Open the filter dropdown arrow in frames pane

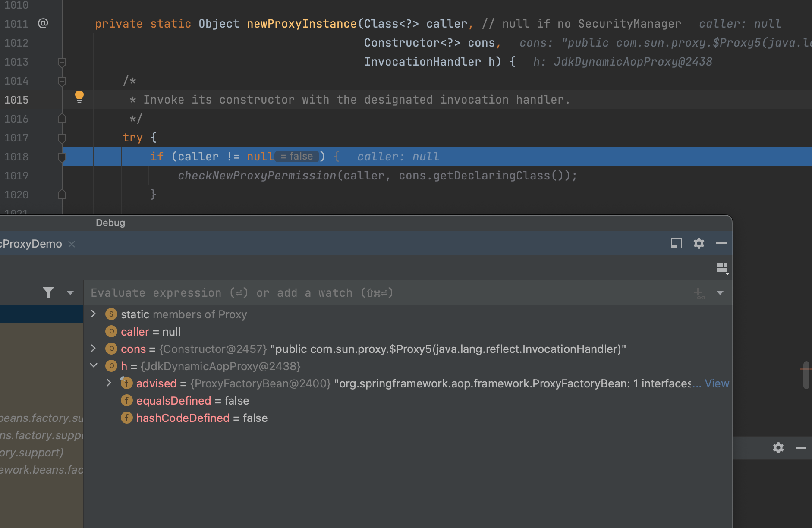click(x=70, y=293)
